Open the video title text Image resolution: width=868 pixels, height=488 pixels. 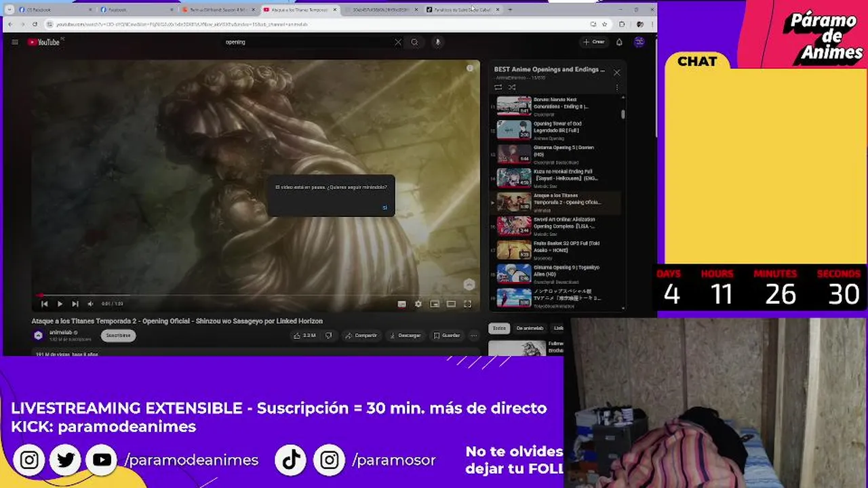tap(177, 321)
